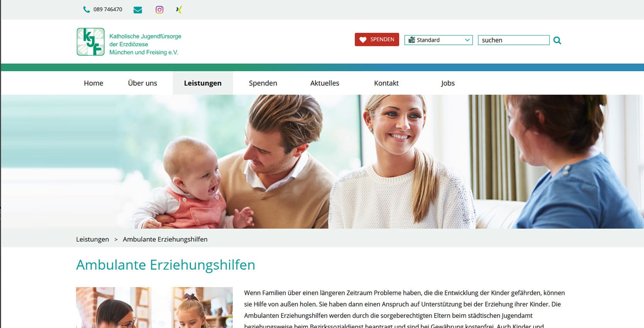Open the Xing icon link

click(179, 10)
